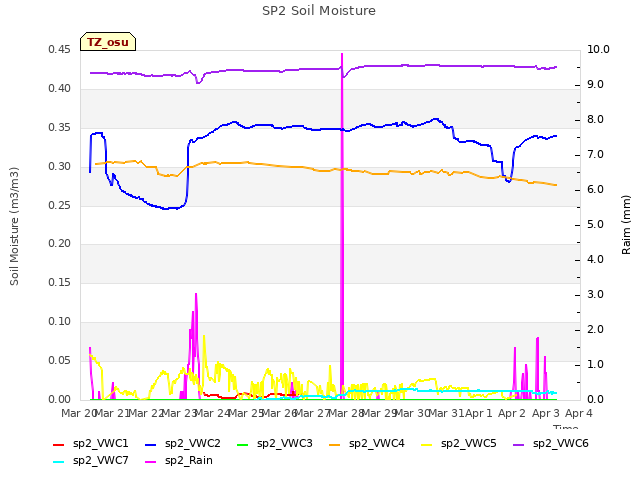Click the 2.0 right axis tick label
The width and height of the screenshot is (640, 480).
coord(595,330)
